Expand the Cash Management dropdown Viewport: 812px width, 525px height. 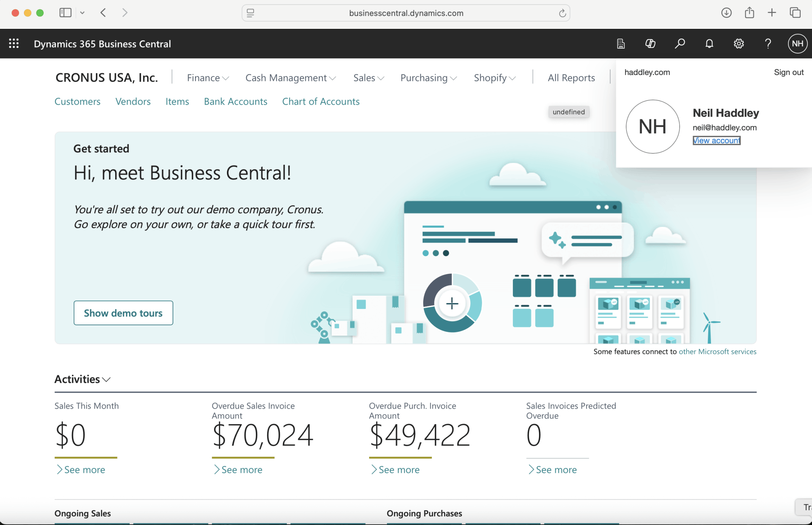point(290,78)
